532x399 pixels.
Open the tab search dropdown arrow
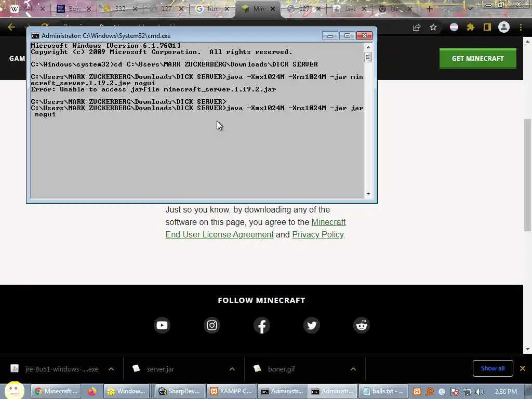470,9
